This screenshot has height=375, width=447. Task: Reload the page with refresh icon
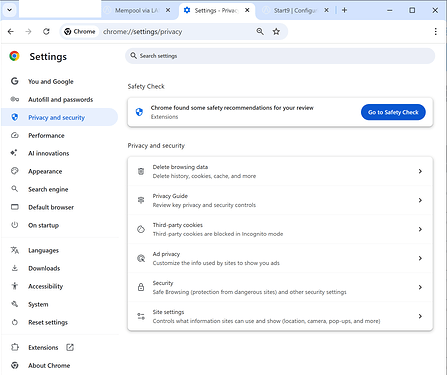tap(46, 32)
